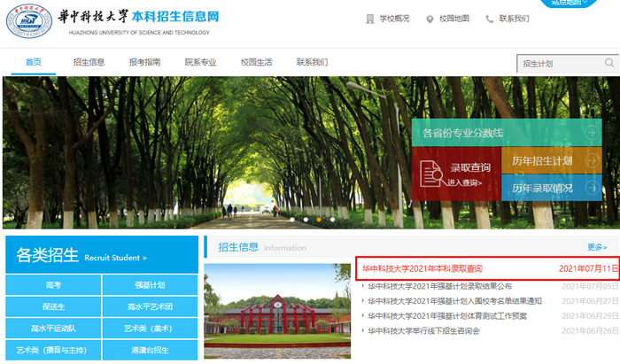
Task: Open 举行线下招生咨询会 news link
Action: (x=423, y=331)
